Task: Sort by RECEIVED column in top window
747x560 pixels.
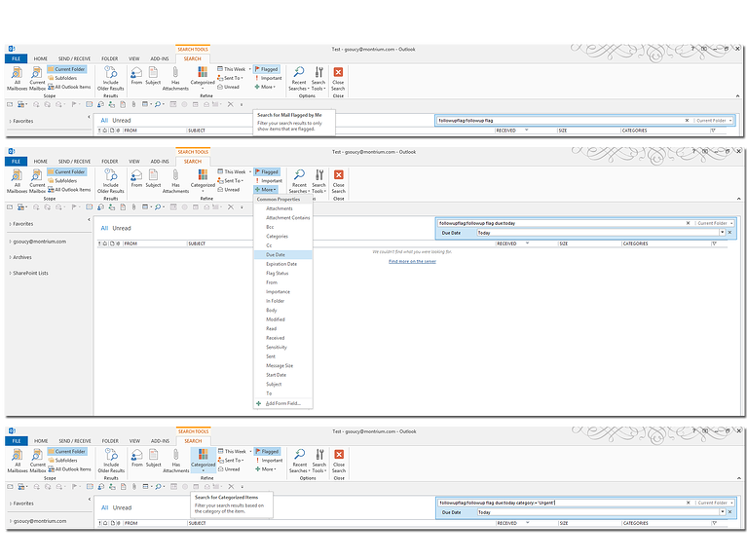Action: click(506, 131)
